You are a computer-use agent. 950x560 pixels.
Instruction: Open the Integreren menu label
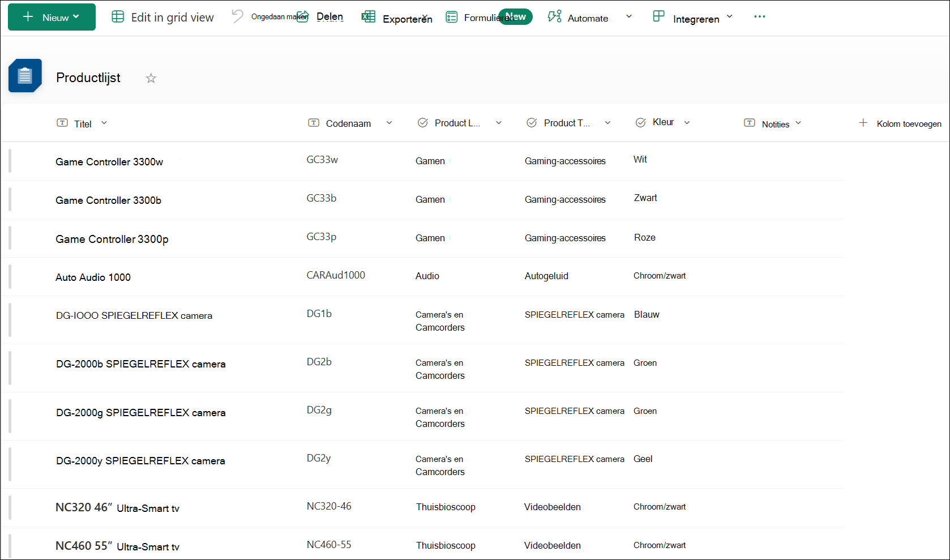pos(696,19)
